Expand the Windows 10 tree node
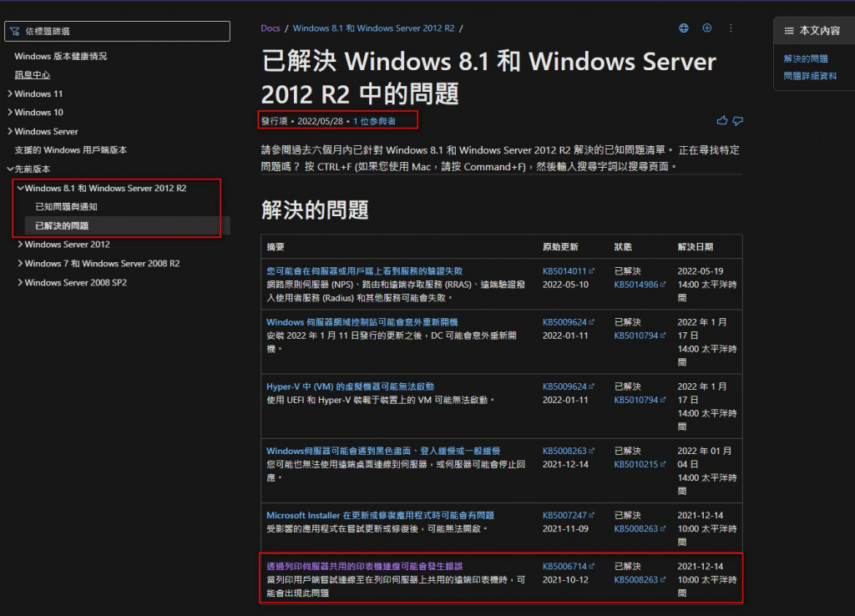 10,113
